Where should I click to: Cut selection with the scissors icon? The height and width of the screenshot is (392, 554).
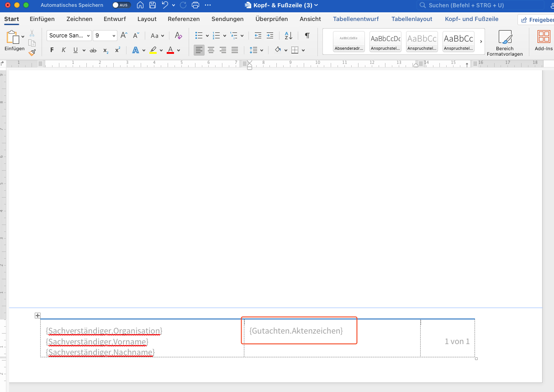click(32, 33)
